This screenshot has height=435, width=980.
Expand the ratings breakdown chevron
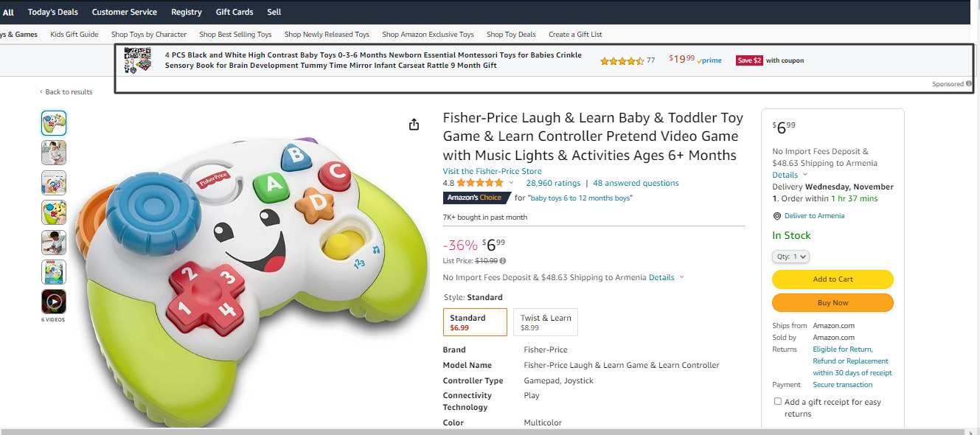(510, 183)
